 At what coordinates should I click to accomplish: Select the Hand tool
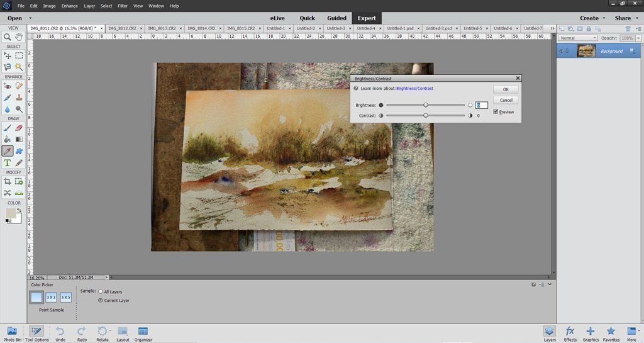19,37
